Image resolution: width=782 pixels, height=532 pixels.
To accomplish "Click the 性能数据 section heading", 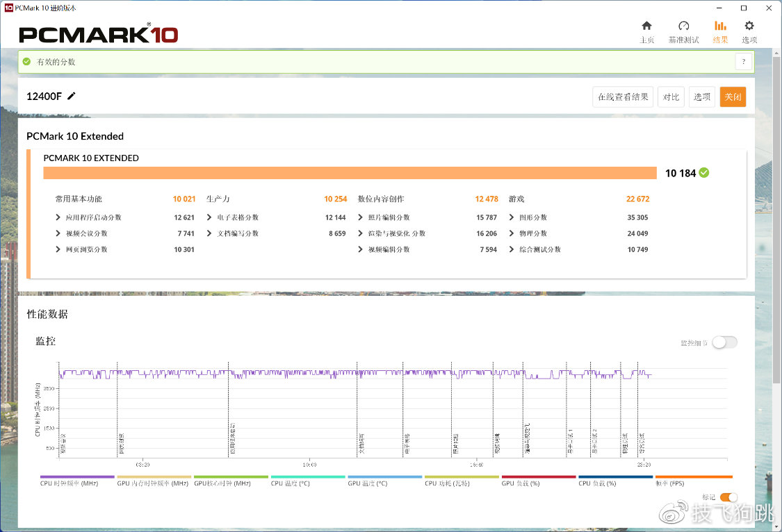I will pos(47,314).
